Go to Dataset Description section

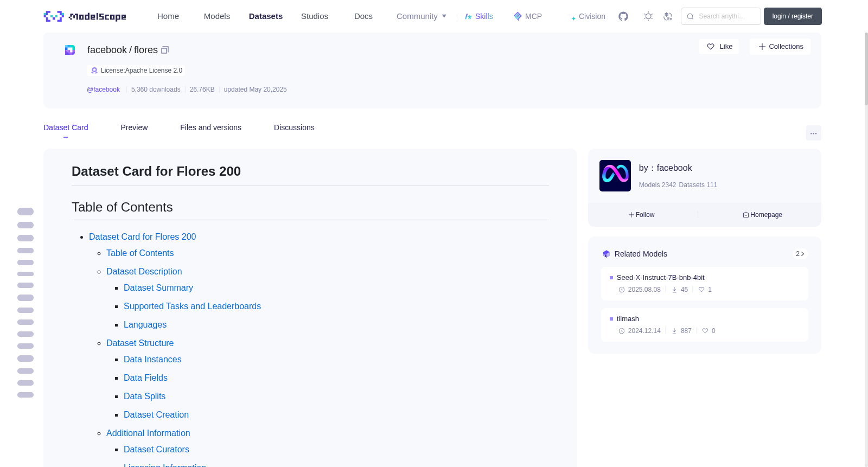(x=144, y=272)
